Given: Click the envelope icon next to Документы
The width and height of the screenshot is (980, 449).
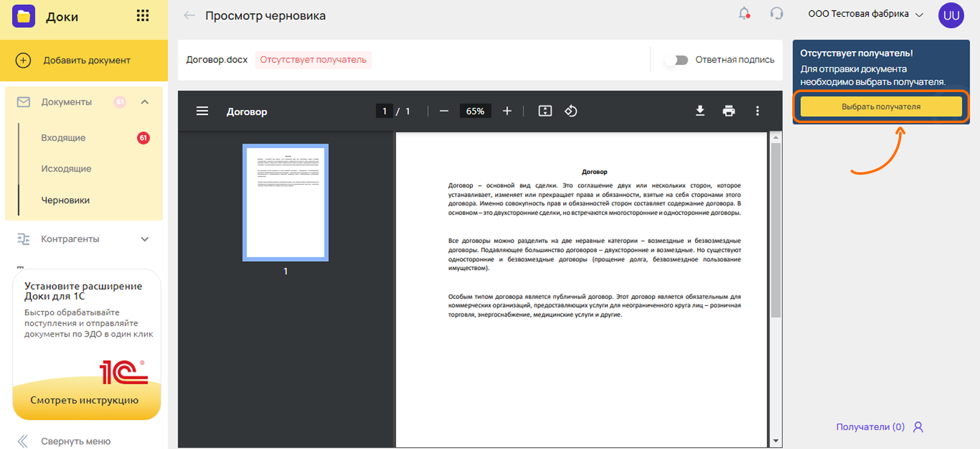Looking at the screenshot, I should (x=24, y=102).
